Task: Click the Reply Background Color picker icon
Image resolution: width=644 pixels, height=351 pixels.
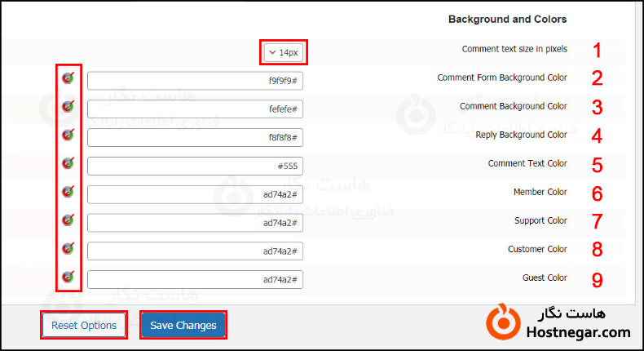Action: click(68, 135)
